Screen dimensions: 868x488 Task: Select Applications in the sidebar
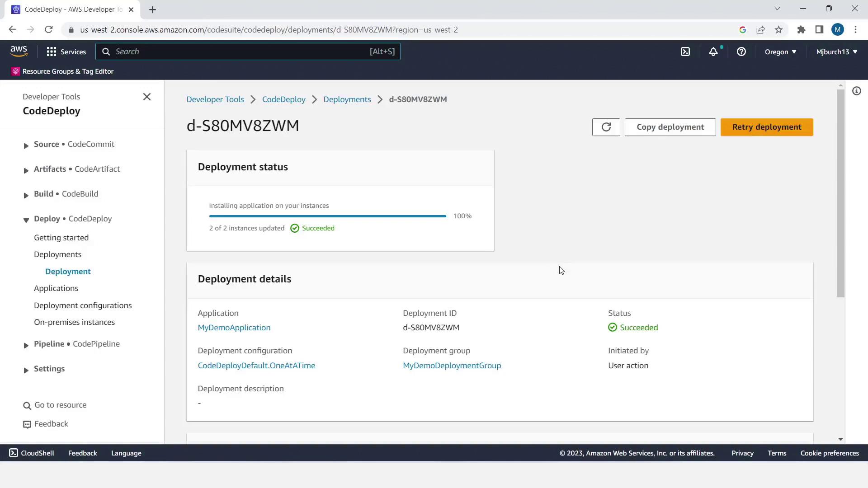coord(56,288)
